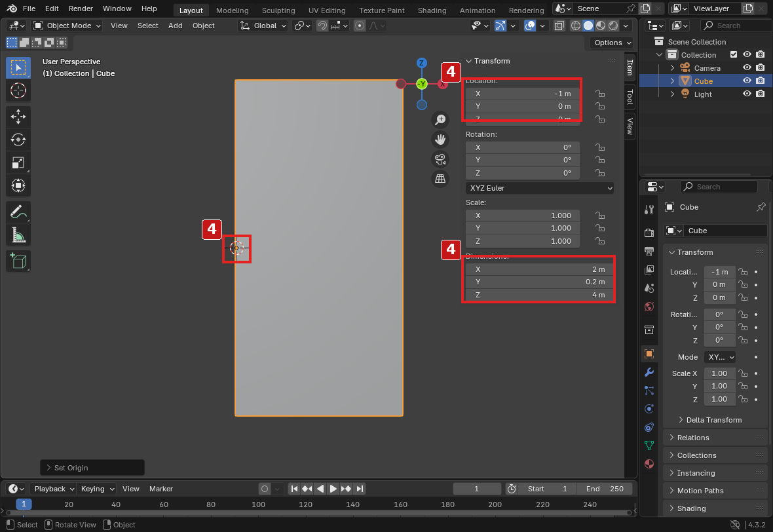773x532 pixels.
Task: Toggle camera view with the camera icon
Action: point(440,159)
